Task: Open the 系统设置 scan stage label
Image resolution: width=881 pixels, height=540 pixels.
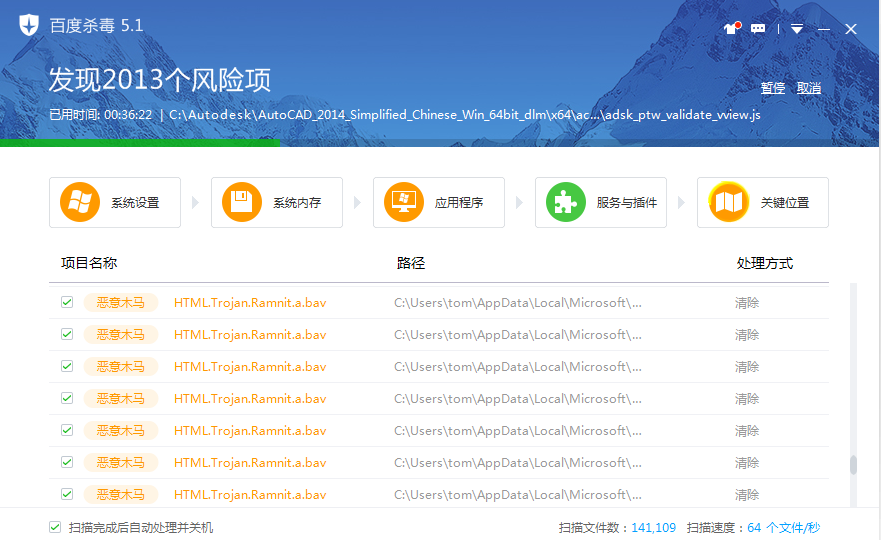Action: [x=135, y=203]
